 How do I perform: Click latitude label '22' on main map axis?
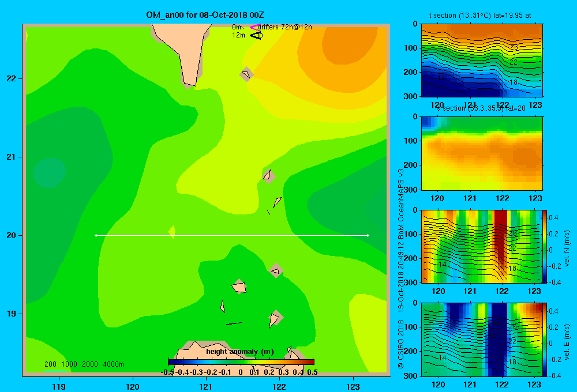12,78
